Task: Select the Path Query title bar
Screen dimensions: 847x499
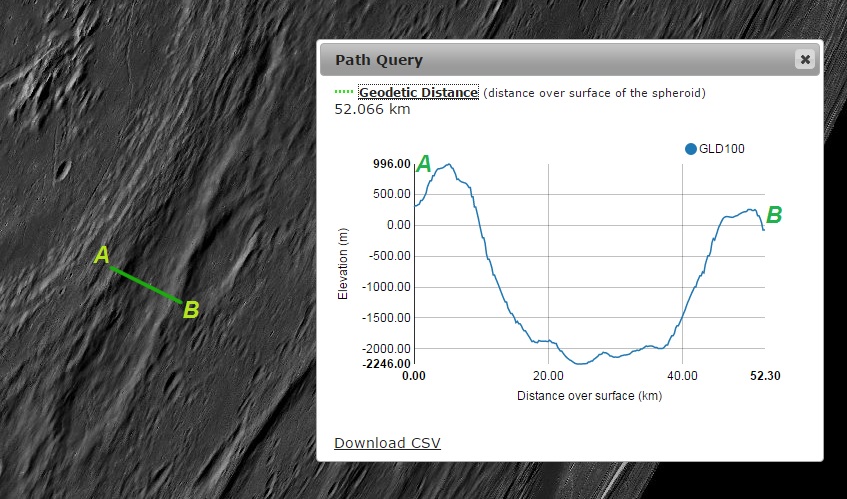Action: (560, 59)
